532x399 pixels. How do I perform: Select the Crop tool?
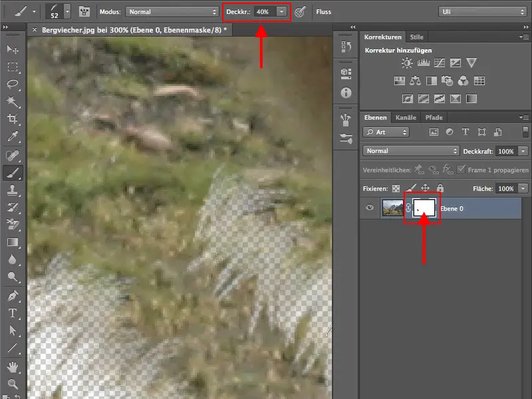click(x=13, y=119)
